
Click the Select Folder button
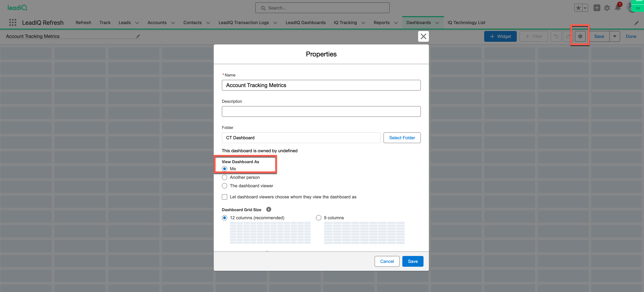pyautogui.click(x=402, y=138)
